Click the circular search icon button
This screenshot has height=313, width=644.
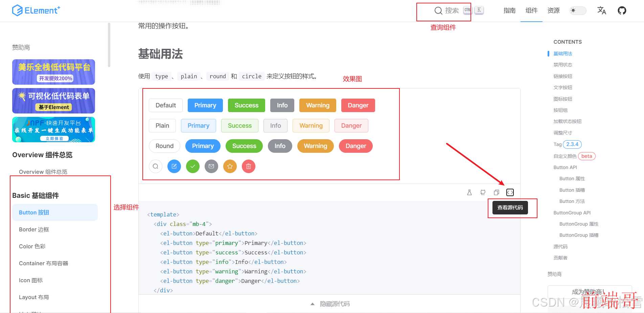(156, 166)
